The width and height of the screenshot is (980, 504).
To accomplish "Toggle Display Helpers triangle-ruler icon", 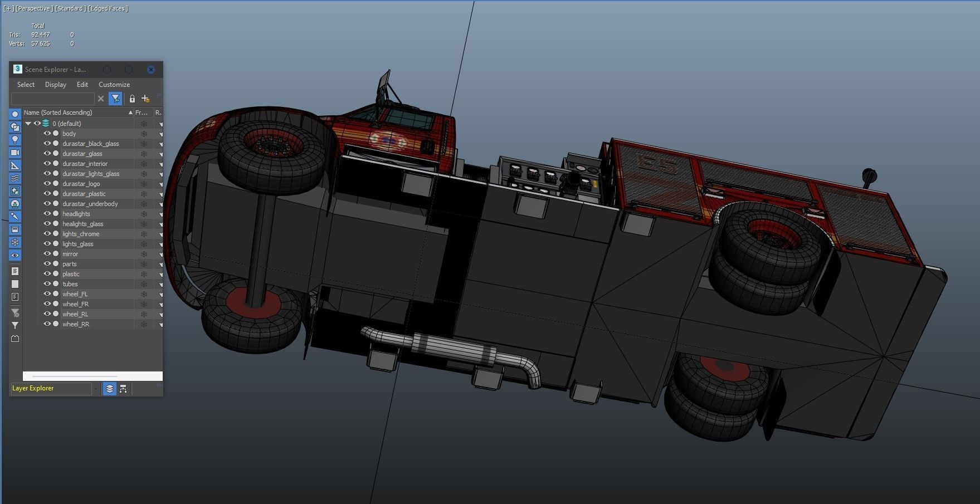I will tap(15, 165).
